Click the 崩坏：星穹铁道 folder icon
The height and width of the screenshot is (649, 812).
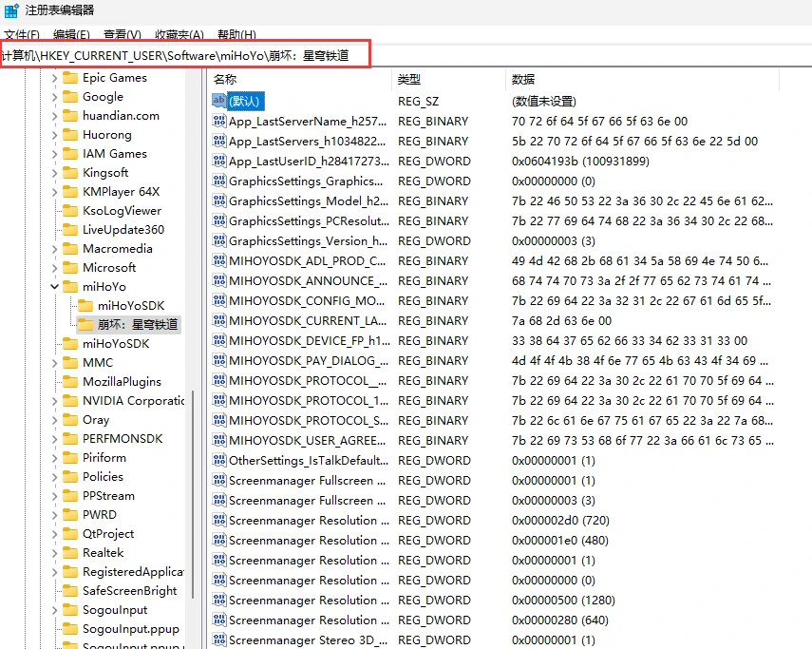click(x=85, y=325)
